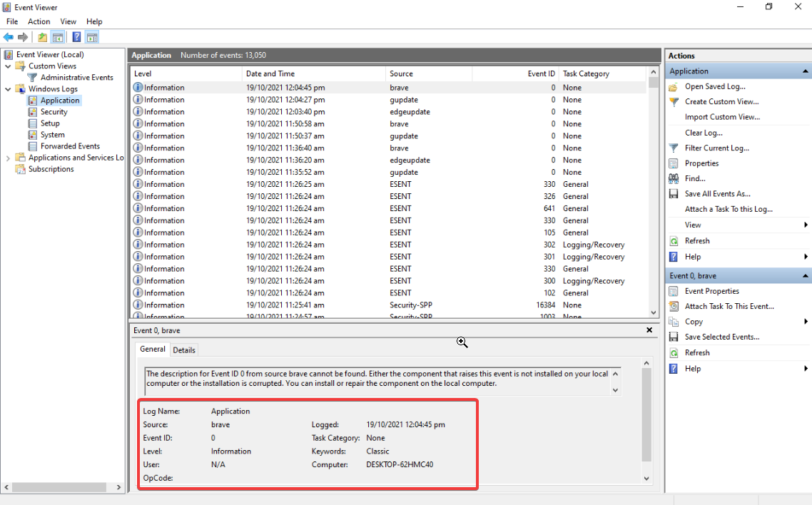Click the Find action with binoculars
The height and width of the screenshot is (505, 812).
pos(695,178)
